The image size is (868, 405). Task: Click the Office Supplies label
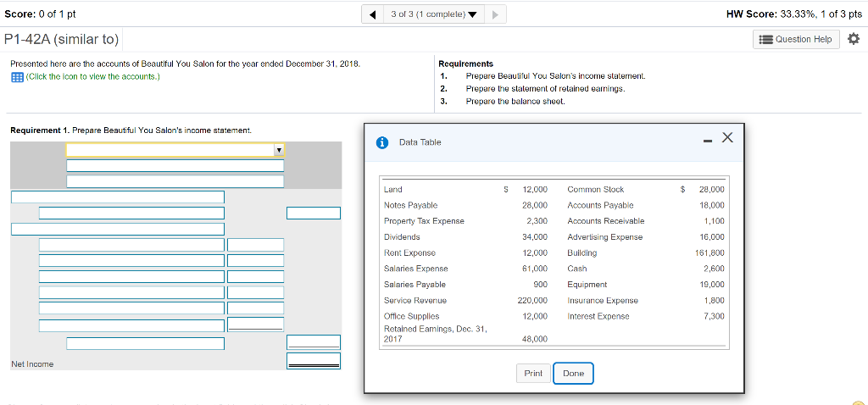coord(411,316)
